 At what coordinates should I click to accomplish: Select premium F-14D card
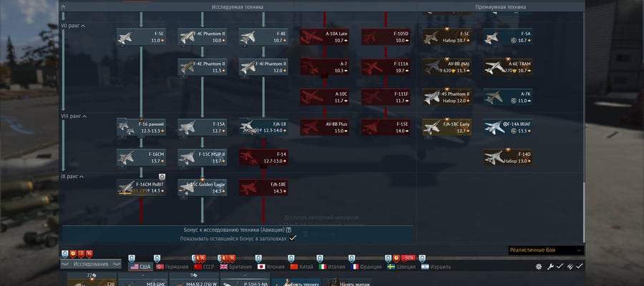pos(508,157)
